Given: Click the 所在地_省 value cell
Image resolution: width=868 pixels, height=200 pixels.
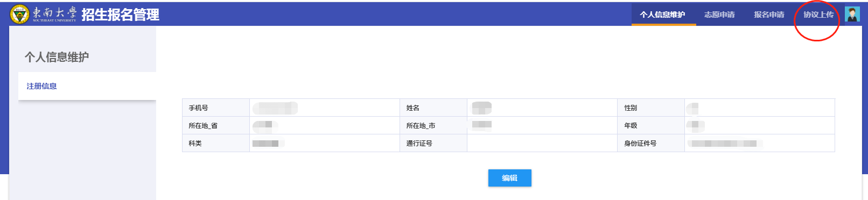Looking at the screenshot, I should pyautogui.click(x=325, y=125).
